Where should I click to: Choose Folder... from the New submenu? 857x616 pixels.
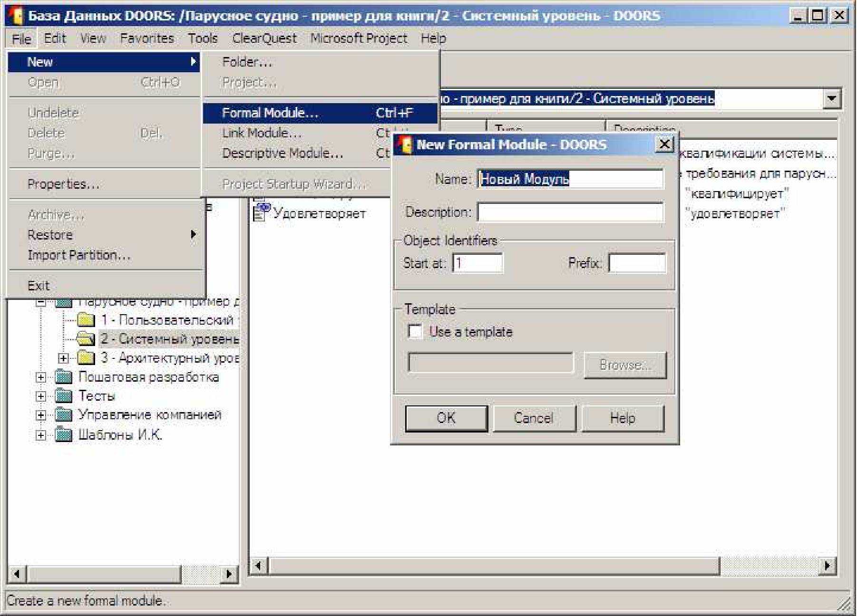[x=320, y=62]
